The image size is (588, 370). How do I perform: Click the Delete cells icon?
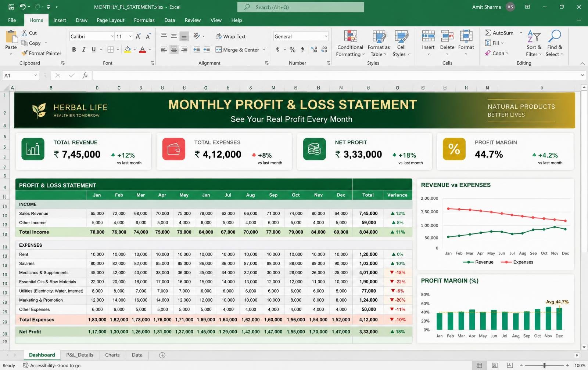point(447,36)
